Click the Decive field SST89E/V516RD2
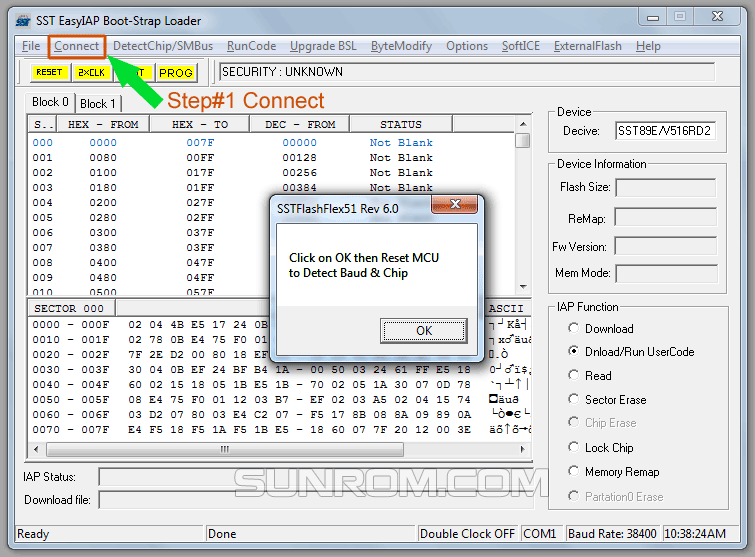The image size is (755, 557). (665, 131)
